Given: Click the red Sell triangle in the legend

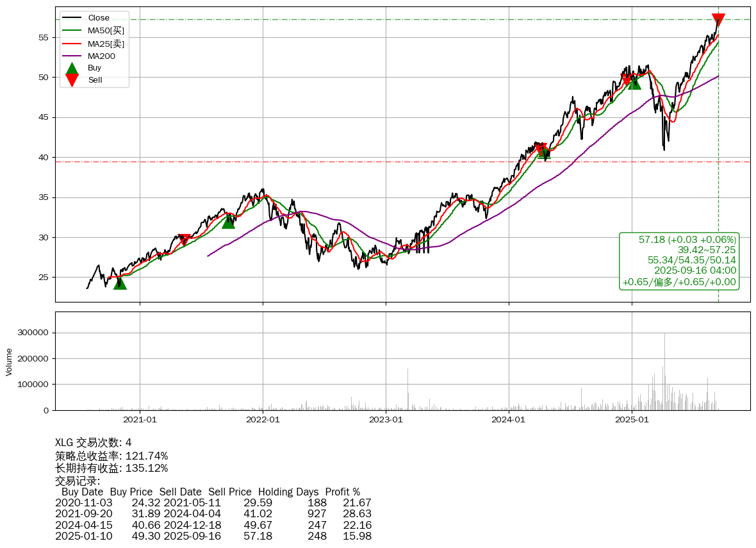Looking at the screenshot, I should point(72,80).
